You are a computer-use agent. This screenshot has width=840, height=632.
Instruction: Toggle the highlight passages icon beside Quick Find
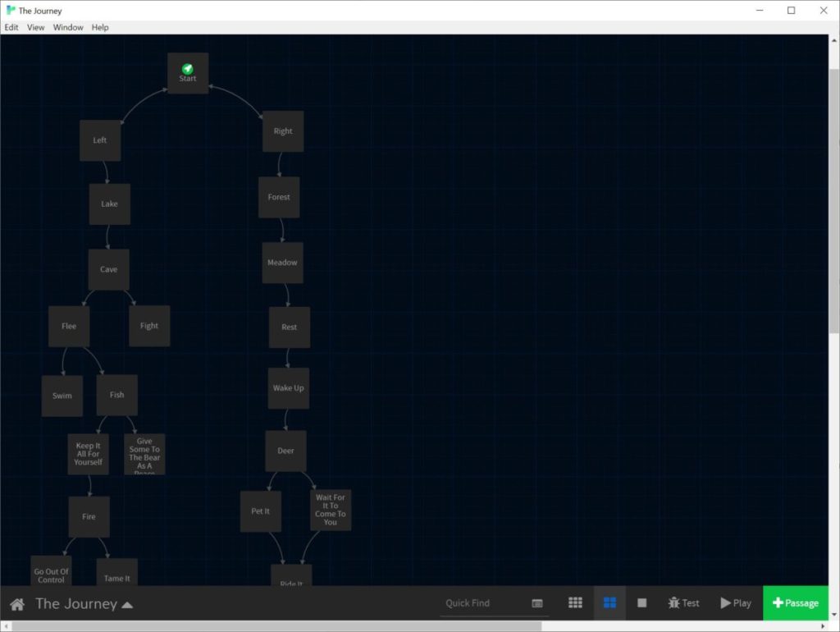[537, 603]
